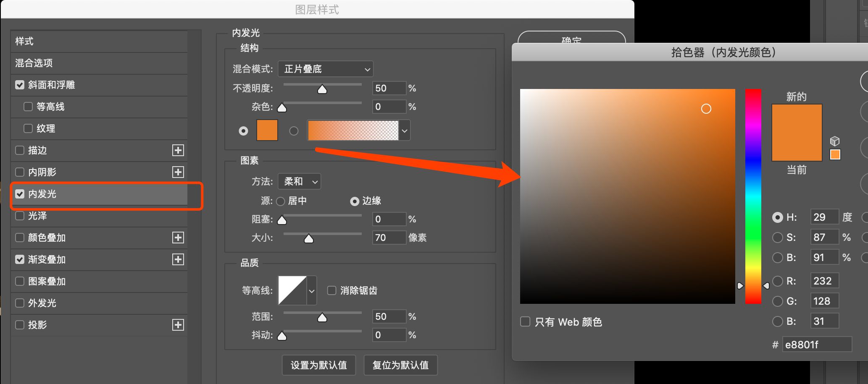Select the S saturation radio button

pyautogui.click(x=778, y=238)
